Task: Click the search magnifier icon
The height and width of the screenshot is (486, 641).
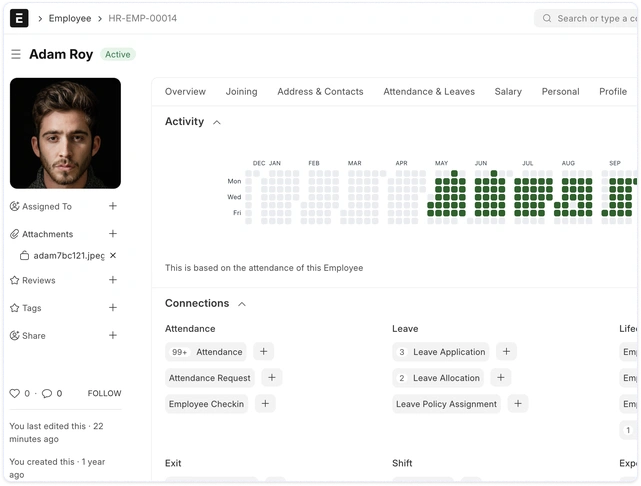Action: [547, 18]
